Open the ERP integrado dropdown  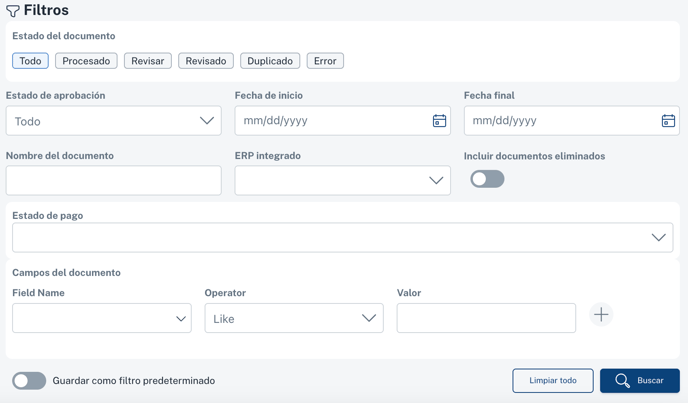(x=343, y=180)
